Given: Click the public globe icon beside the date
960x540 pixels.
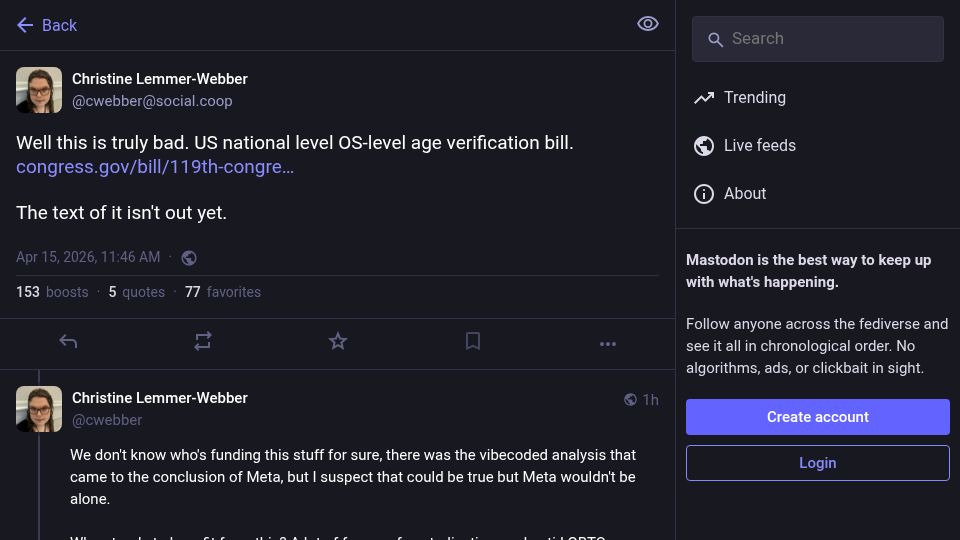Looking at the screenshot, I should tap(189, 258).
